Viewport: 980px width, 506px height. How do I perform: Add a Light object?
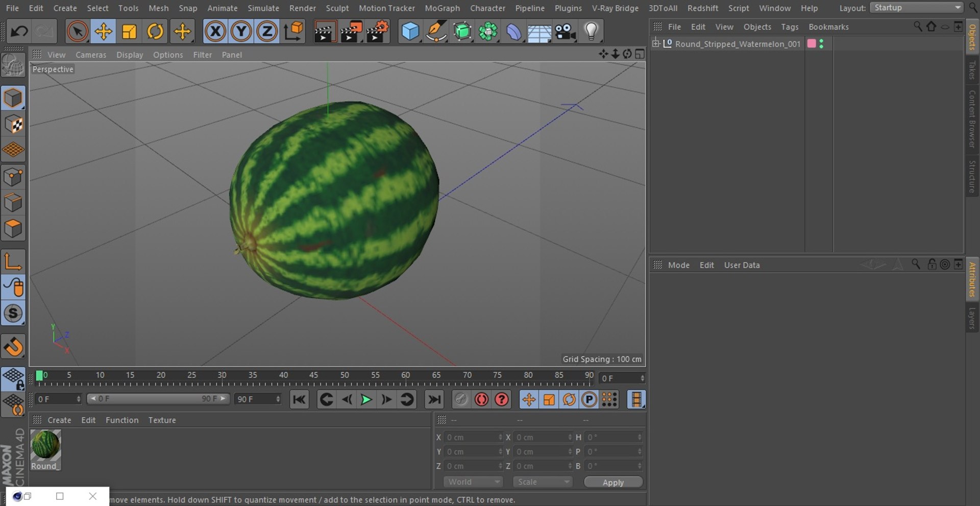tap(591, 32)
